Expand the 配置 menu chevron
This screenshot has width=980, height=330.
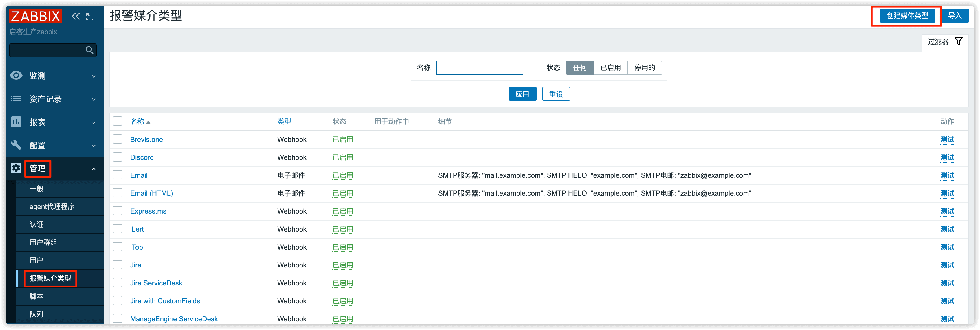click(93, 146)
